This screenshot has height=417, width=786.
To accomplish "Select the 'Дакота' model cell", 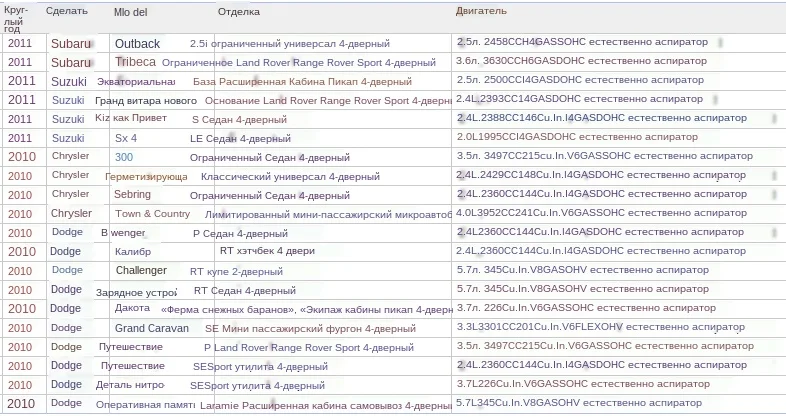I will pyautogui.click(x=132, y=308).
